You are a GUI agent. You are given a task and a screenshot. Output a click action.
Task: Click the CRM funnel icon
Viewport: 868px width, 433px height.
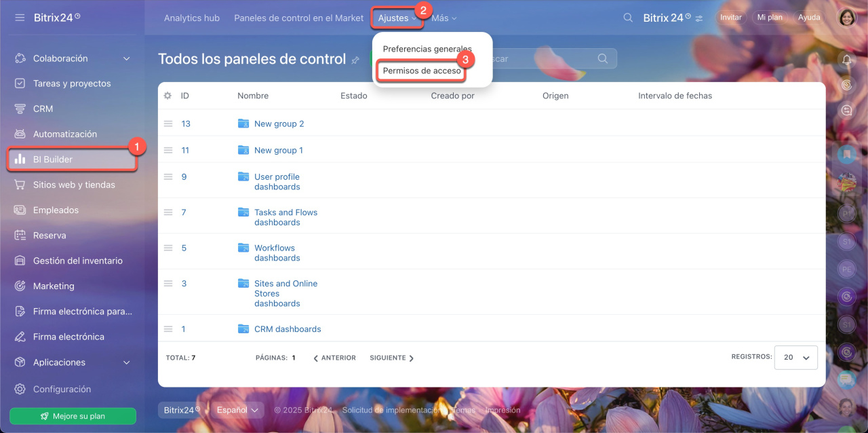(x=20, y=109)
